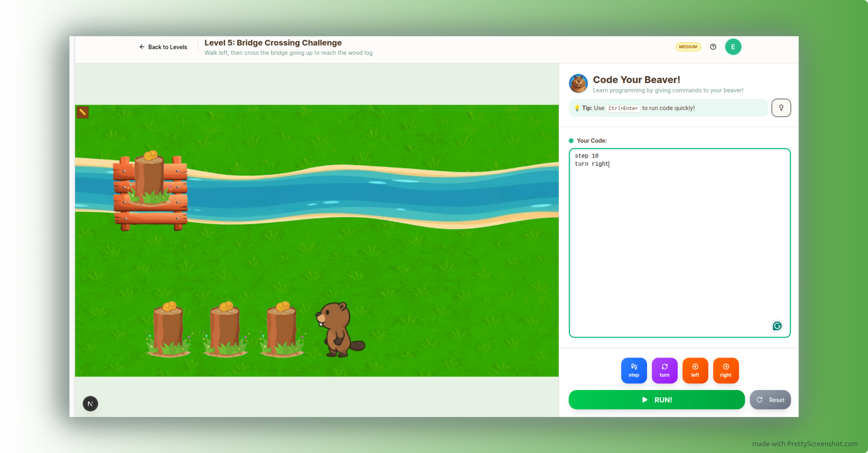Click the dark N circle at bottom left
Viewport: 868px width, 453px height.
(90, 403)
